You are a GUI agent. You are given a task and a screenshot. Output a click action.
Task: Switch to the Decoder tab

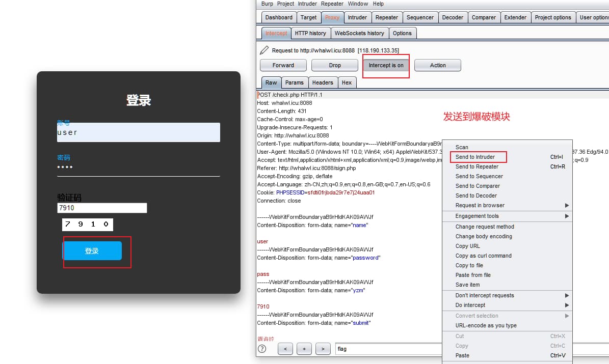(x=453, y=17)
